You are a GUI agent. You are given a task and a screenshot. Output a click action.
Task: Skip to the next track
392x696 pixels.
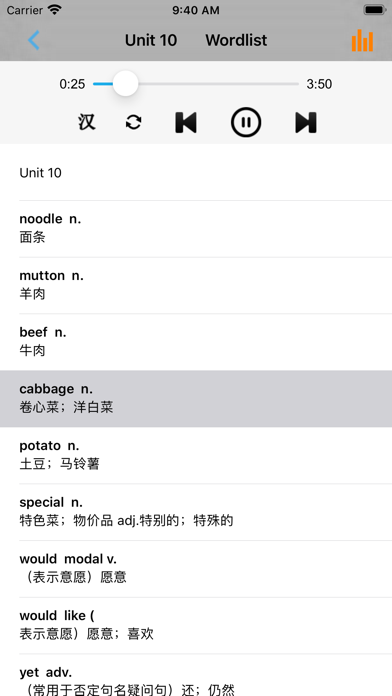point(306,122)
